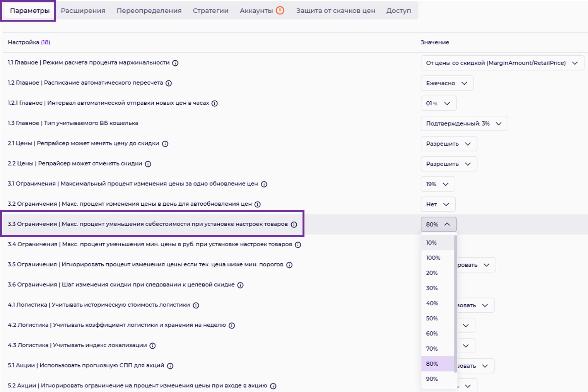Choose the 100% option from the list
This screenshot has width=588, height=392.
click(433, 258)
